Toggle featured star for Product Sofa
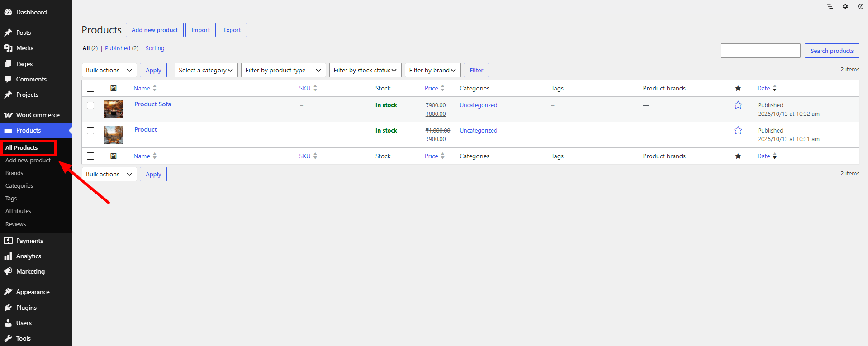Screen dimensions: 868x346 [738, 105]
